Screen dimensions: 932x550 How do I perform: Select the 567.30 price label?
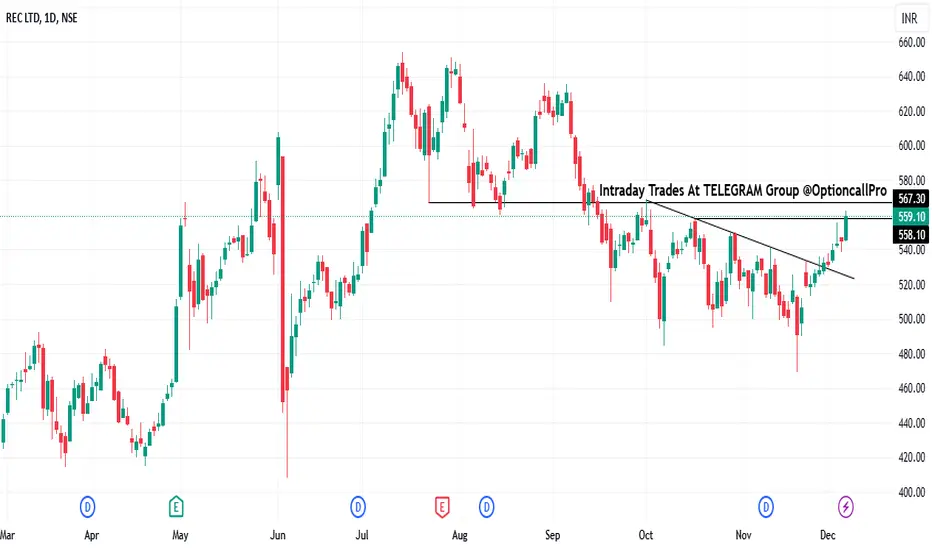coord(911,199)
